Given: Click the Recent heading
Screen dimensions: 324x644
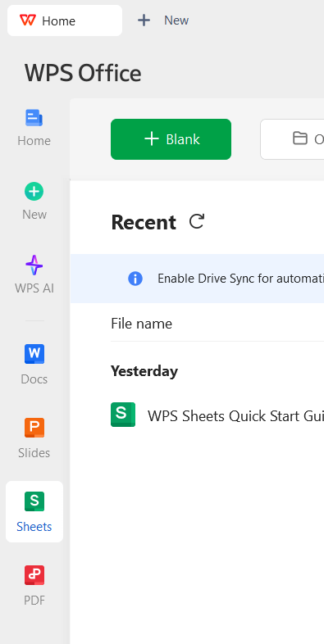Looking at the screenshot, I should pos(144,222).
